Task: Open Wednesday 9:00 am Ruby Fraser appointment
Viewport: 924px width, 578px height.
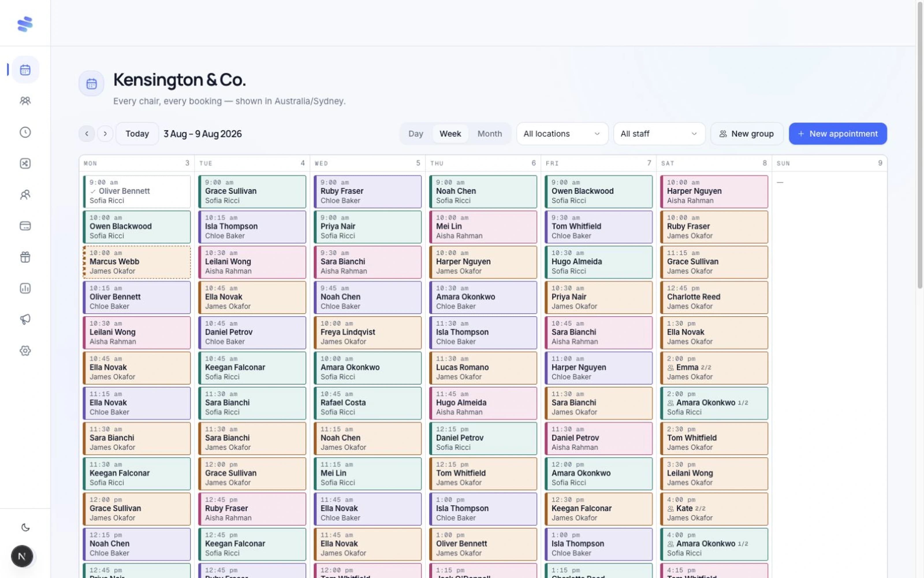Action: click(x=368, y=192)
